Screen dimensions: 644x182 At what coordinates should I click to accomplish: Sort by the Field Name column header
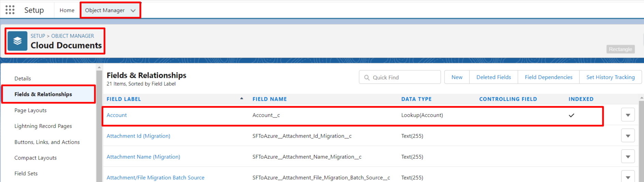click(x=269, y=99)
